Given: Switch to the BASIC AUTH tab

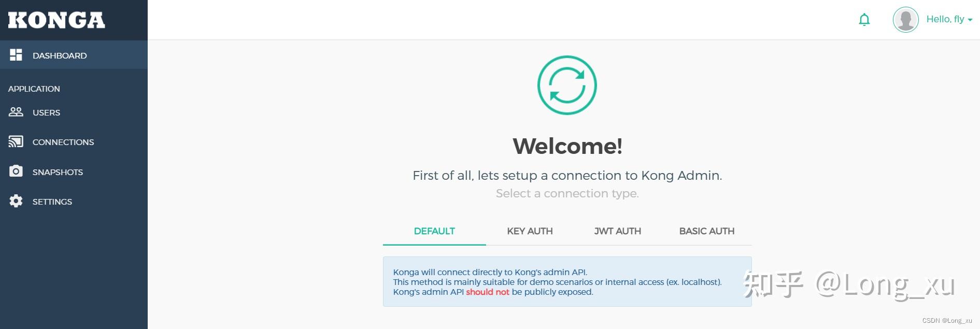Looking at the screenshot, I should [706, 231].
